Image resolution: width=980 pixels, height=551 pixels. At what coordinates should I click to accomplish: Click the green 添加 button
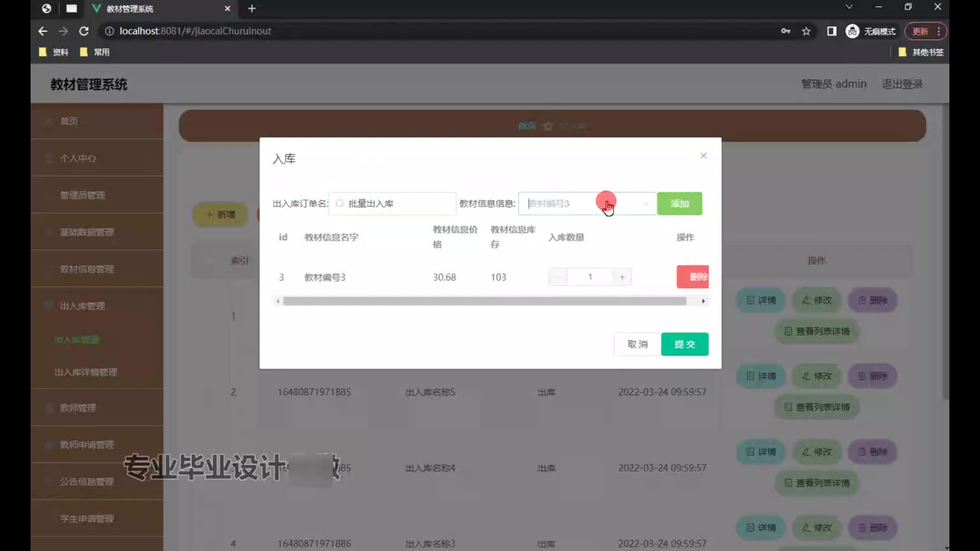(x=679, y=204)
